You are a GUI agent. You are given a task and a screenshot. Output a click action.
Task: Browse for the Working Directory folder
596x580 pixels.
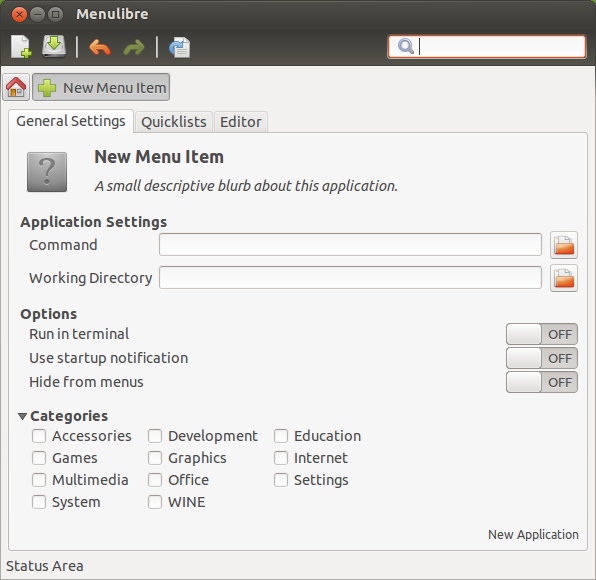(x=564, y=278)
